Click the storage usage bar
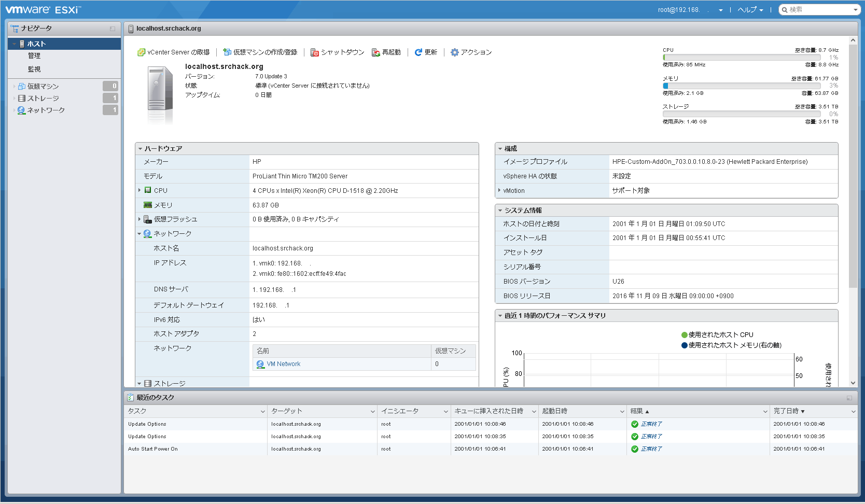Screen dimensions: 865x504 click(742, 114)
